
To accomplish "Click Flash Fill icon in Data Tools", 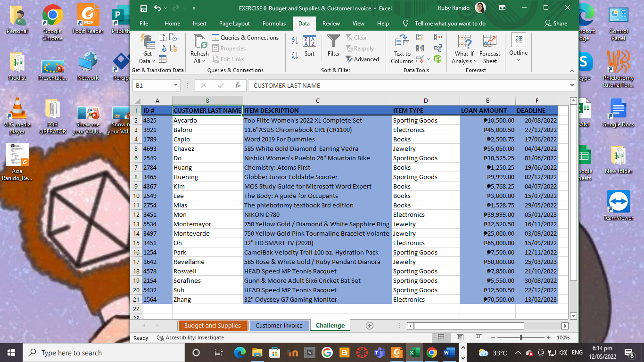I will pos(420,37).
